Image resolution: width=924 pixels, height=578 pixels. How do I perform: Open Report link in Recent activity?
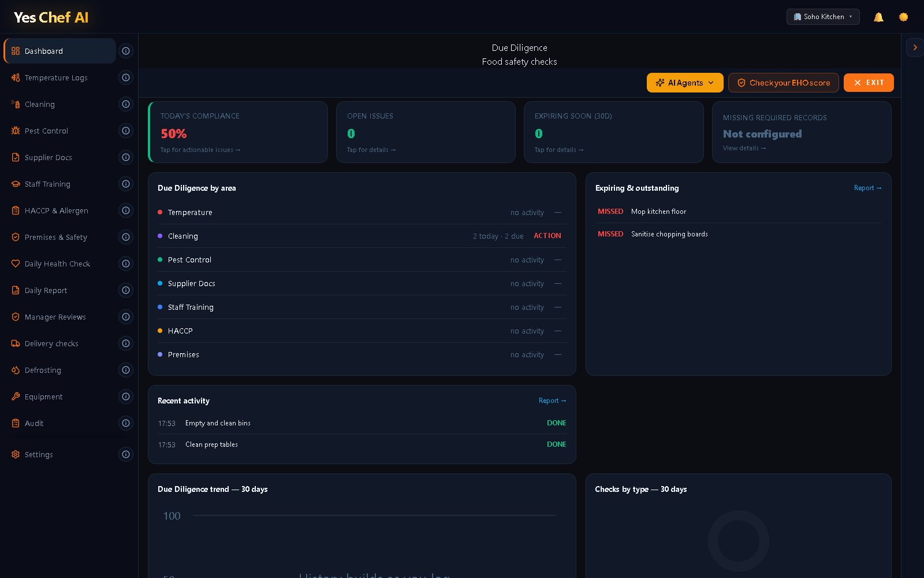[552, 401]
